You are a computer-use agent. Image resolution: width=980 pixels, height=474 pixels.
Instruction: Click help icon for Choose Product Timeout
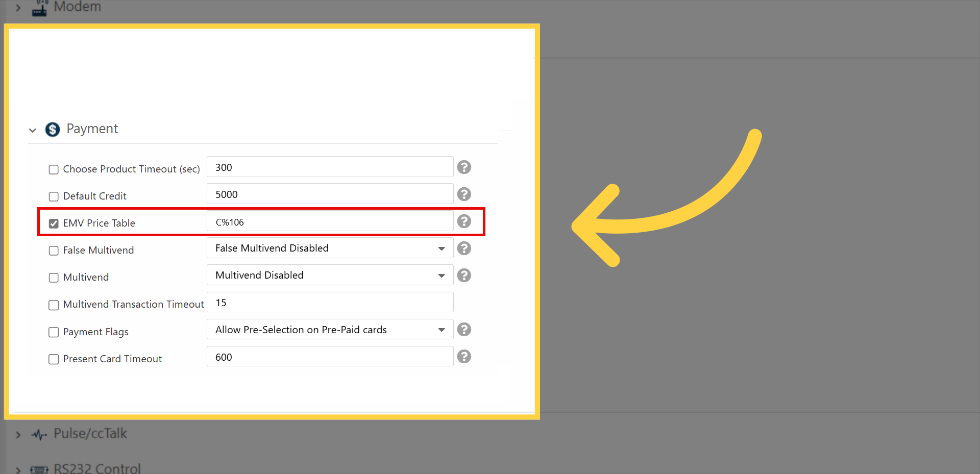coord(463,167)
